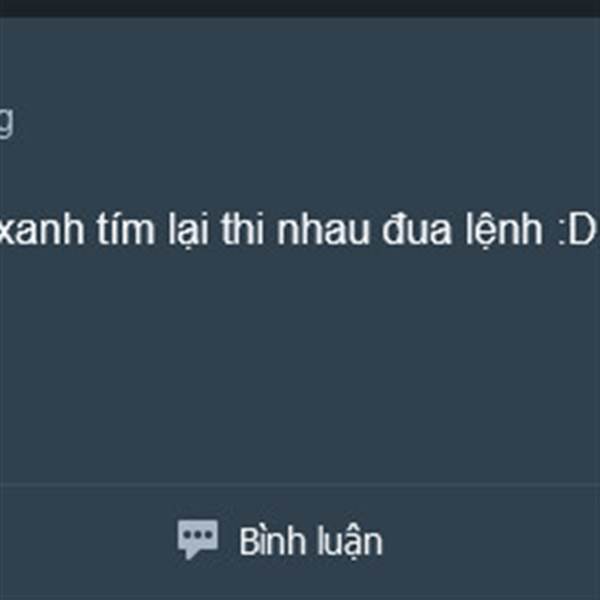Image resolution: width=600 pixels, height=600 pixels.
Task: Click the partially visible gray "g" text
Action: [6, 122]
